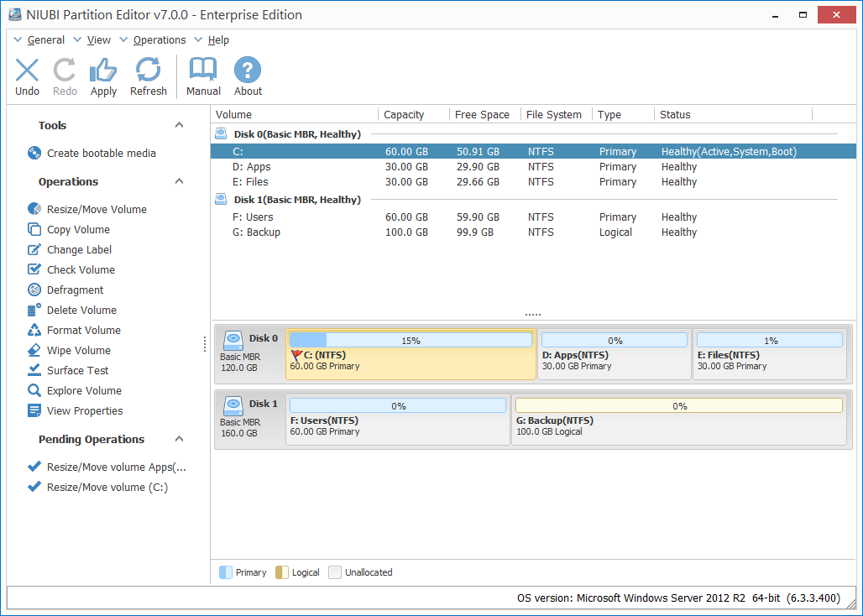Collapse the Tools section
863x616 pixels.
(x=179, y=125)
